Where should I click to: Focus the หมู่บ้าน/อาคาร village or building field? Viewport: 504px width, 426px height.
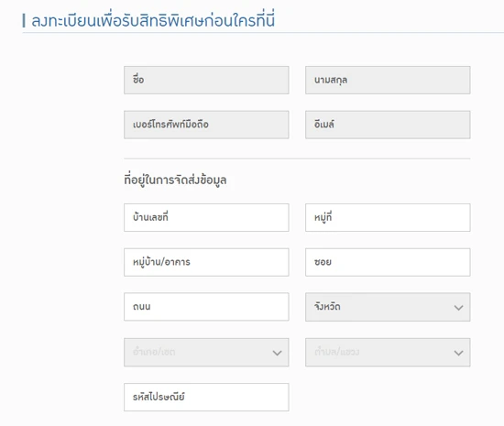coord(206,262)
